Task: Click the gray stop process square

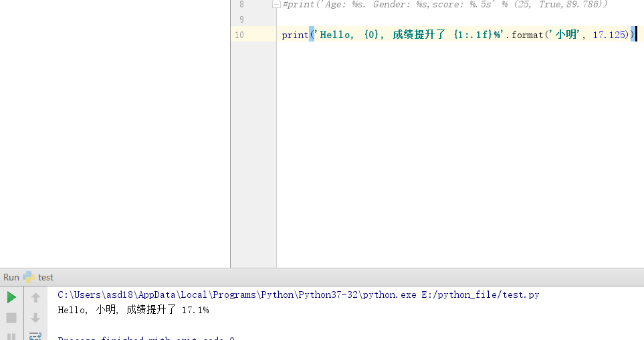Action: tap(11, 318)
